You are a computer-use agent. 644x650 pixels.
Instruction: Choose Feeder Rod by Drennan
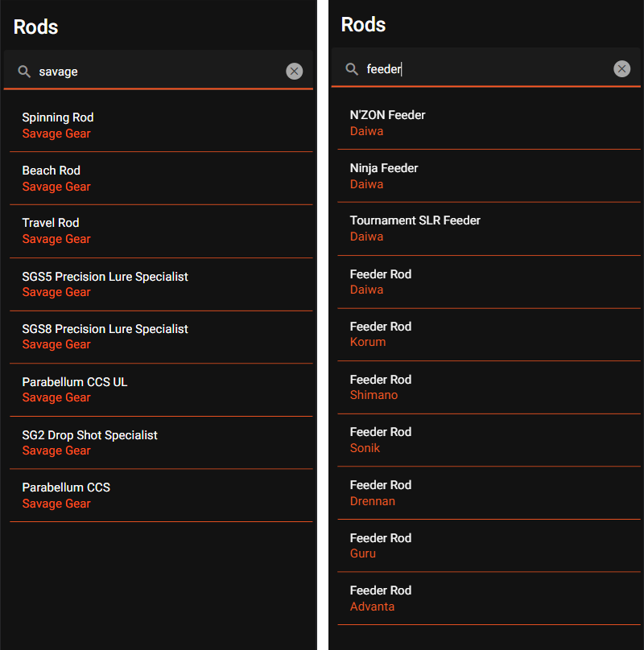489,493
